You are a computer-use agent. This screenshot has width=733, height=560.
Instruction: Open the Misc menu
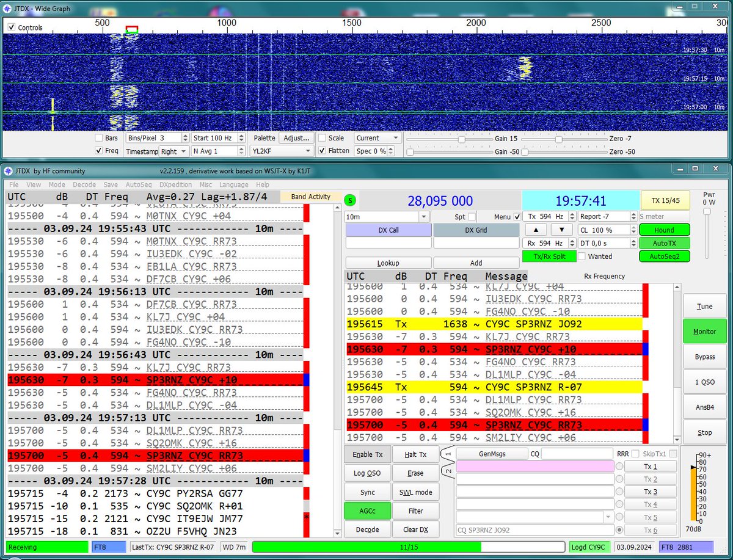pos(206,184)
